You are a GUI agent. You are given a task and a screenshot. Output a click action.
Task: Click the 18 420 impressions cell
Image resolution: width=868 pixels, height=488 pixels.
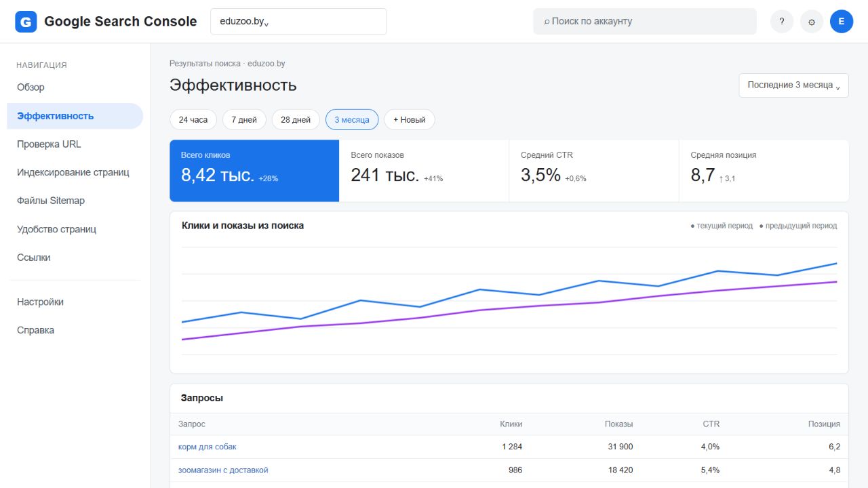(620, 470)
